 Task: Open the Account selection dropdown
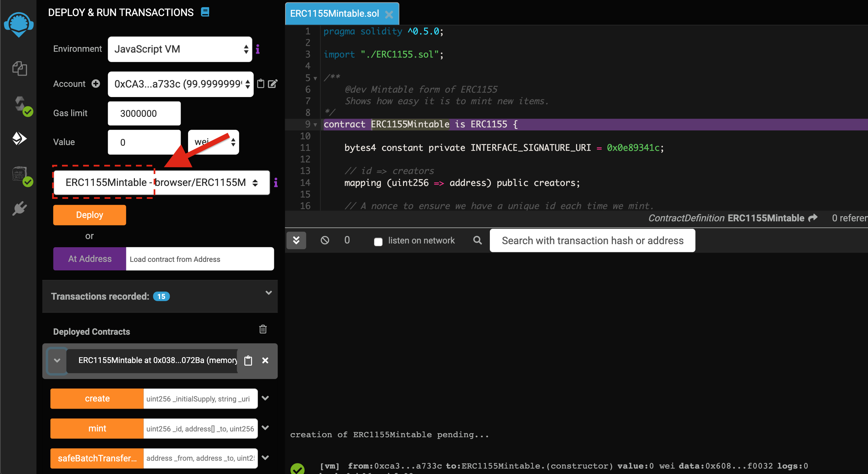tap(181, 84)
